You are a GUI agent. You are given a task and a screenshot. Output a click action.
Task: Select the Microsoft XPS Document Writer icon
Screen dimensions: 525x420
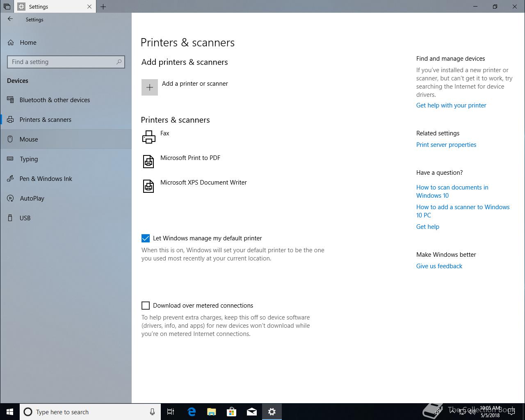click(148, 186)
